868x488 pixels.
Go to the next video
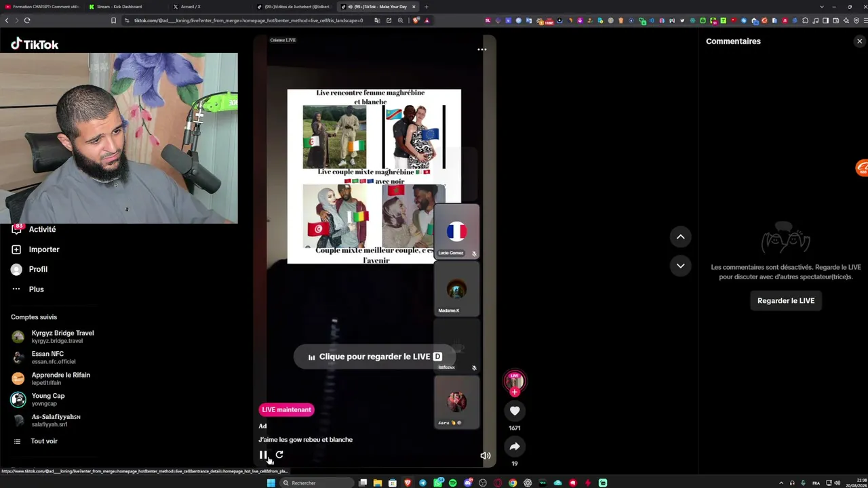coord(680,266)
